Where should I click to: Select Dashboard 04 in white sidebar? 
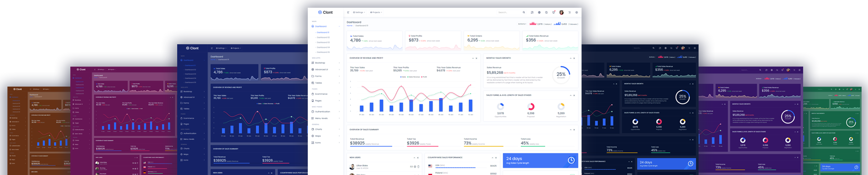(323, 47)
